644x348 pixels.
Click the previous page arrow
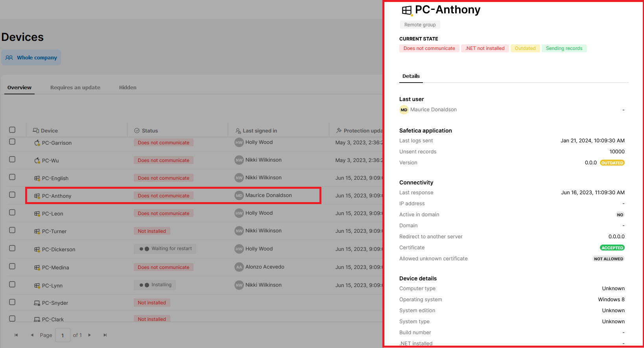(x=32, y=335)
